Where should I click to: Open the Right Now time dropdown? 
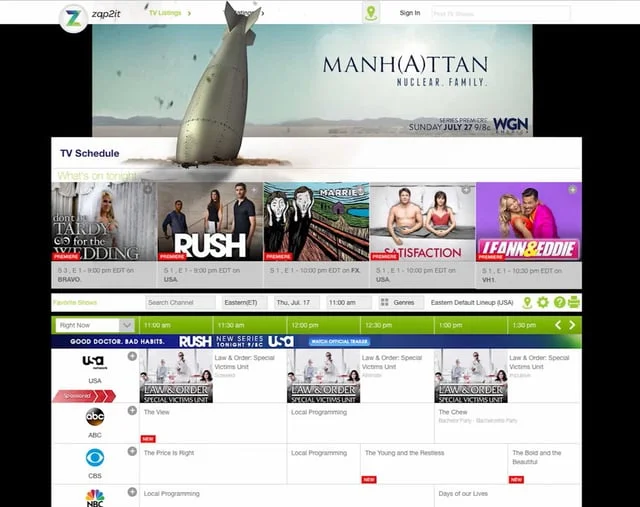pos(95,325)
